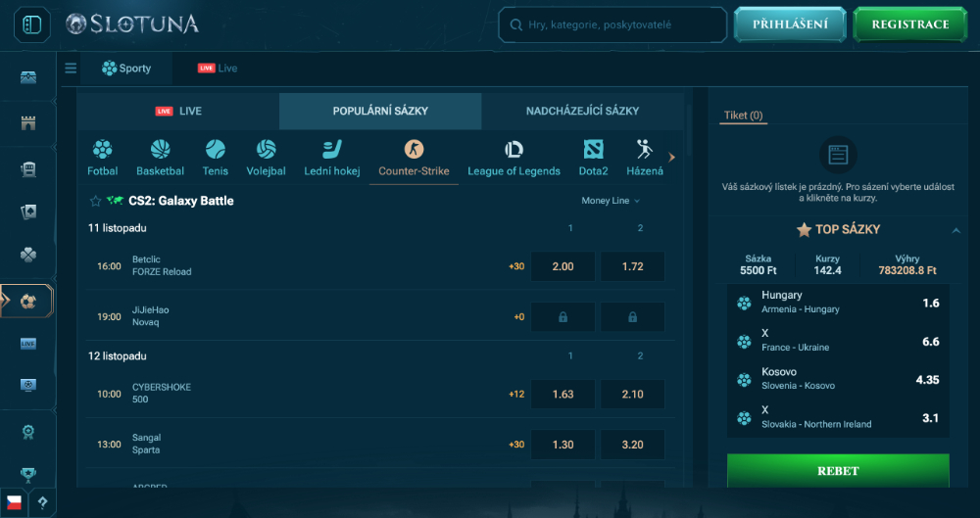Select the Dota2 sport icon
This screenshot has width=980, height=518.
pos(593,158)
